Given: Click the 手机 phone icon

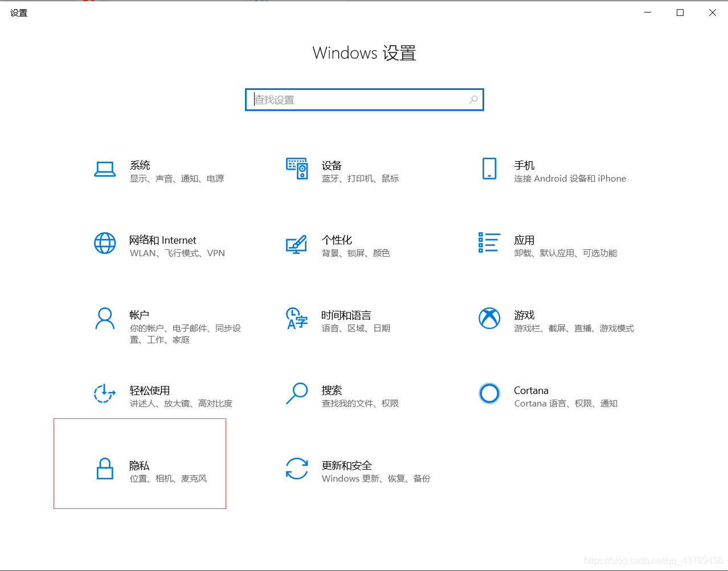Looking at the screenshot, I should [489, 169].
